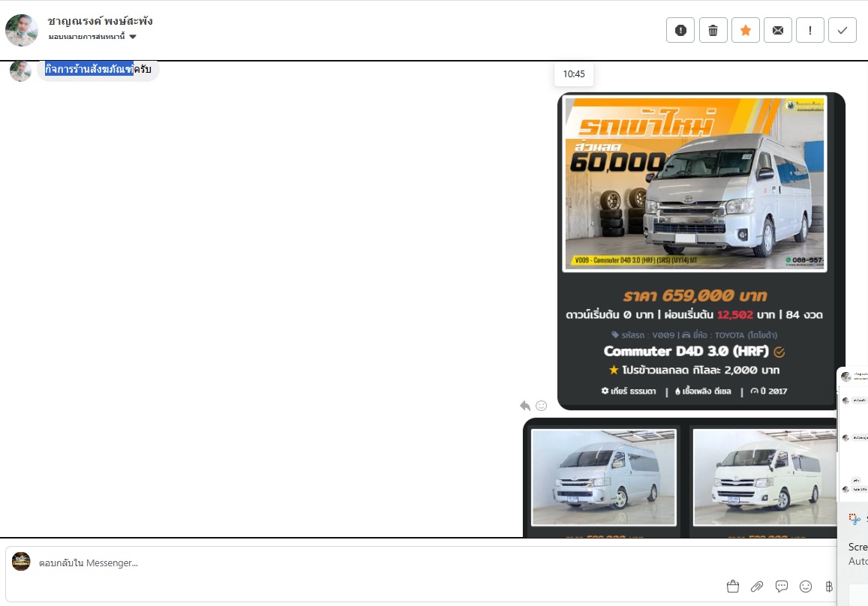Attach a file with the paperclip icon
868x606 pixels.
757,586
